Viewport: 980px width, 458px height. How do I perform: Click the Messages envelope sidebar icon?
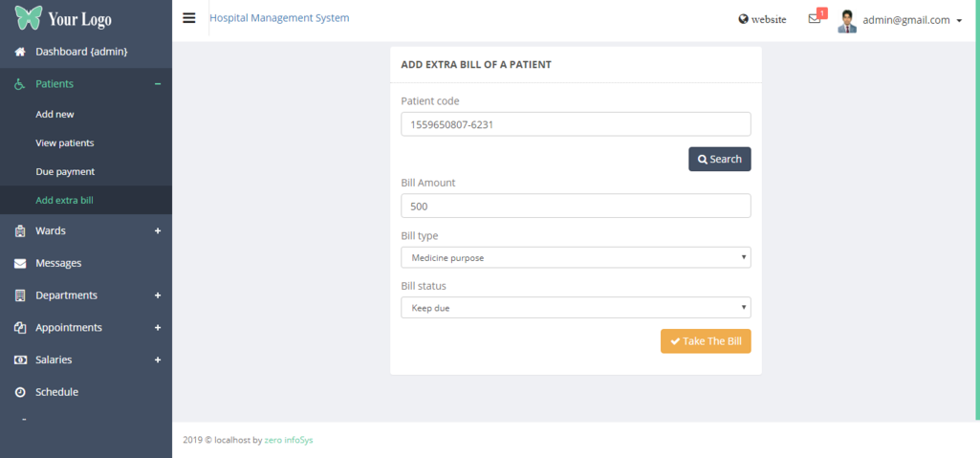[20, 263]
